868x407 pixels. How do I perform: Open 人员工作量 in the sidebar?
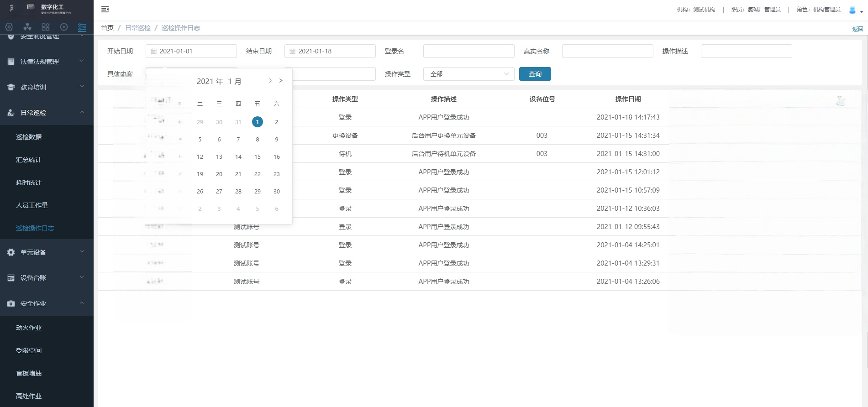coord(32,205)
